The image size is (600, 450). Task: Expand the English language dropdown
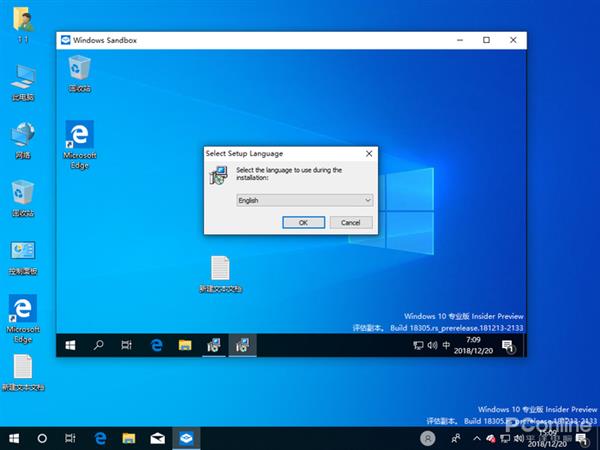(x=305, y=201)
